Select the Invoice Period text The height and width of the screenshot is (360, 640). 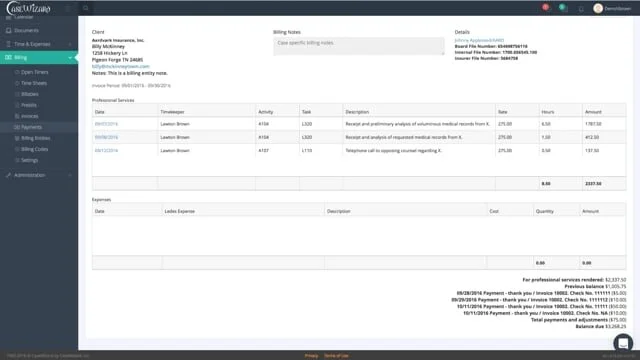131,86
